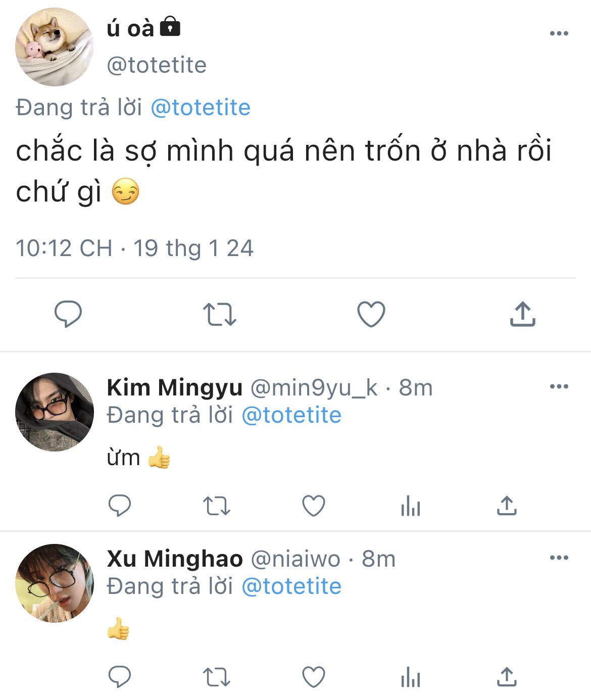Screen dimensions: 591x700
Task: View analytics for Kim Mingyu's reply
Action: coord(410,506)
